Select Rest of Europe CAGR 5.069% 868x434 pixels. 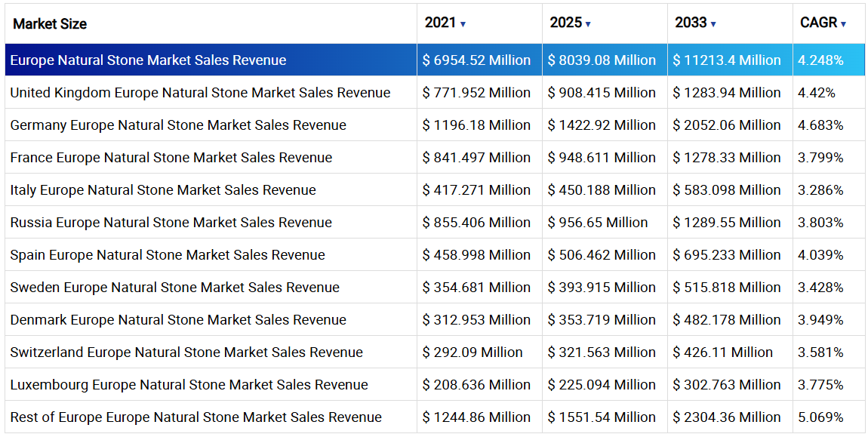point(820,417)
